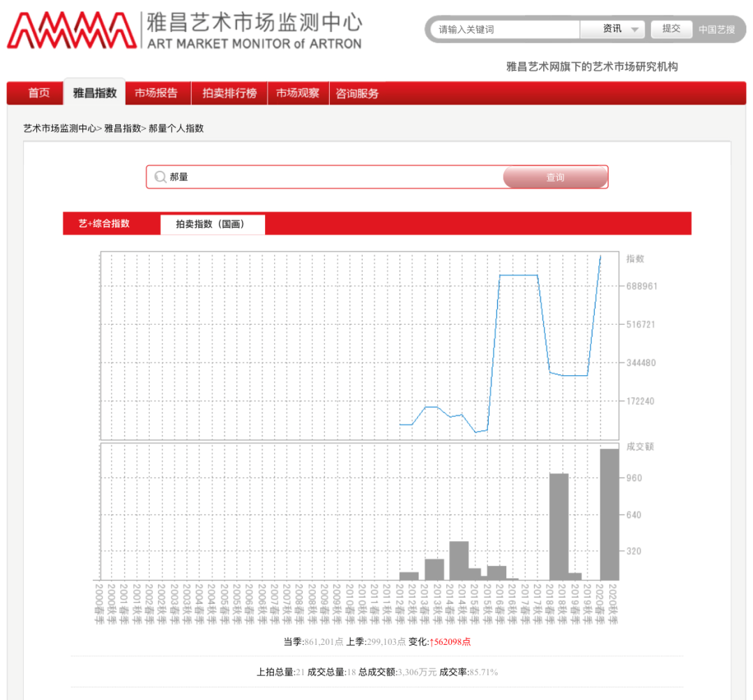Click the 雅昌艺术市场监测中心 site title

pos(254,22)
